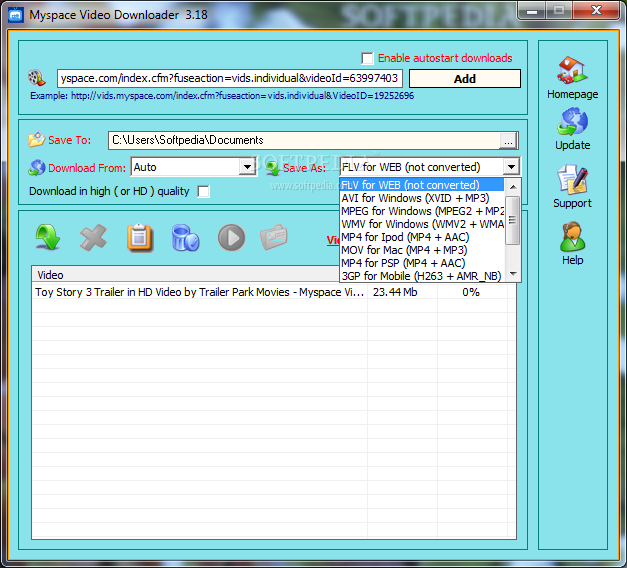Open the Support notepad icon
Screen dimensions: 627x568
tap(572, 179)
